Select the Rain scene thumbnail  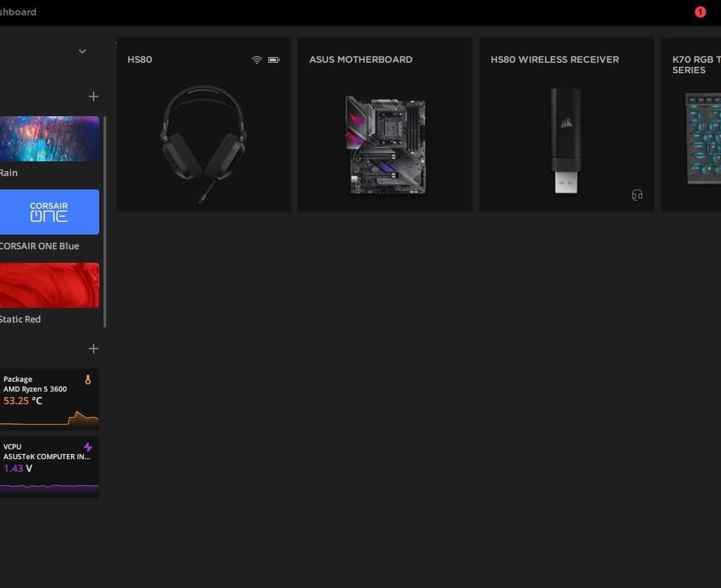(49, 139)
